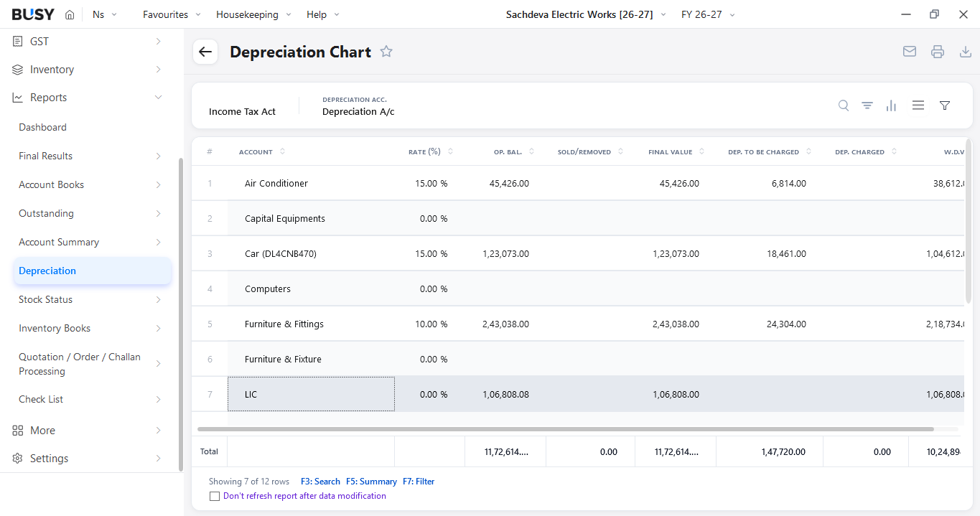980x516 pixels.
Task: Sort by Dep. To Be Charged arrows
Action: click(808, 151)
